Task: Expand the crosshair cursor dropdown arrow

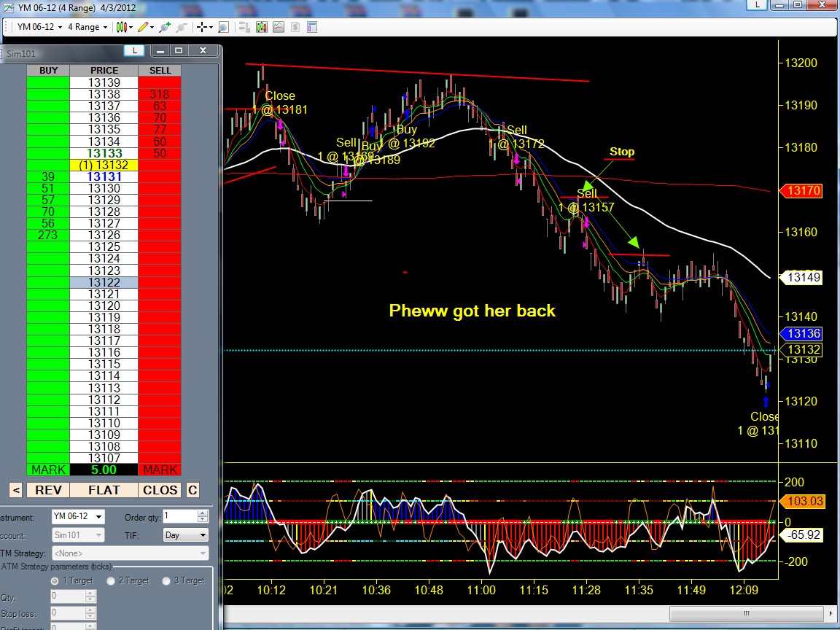Action: (211, 27)
